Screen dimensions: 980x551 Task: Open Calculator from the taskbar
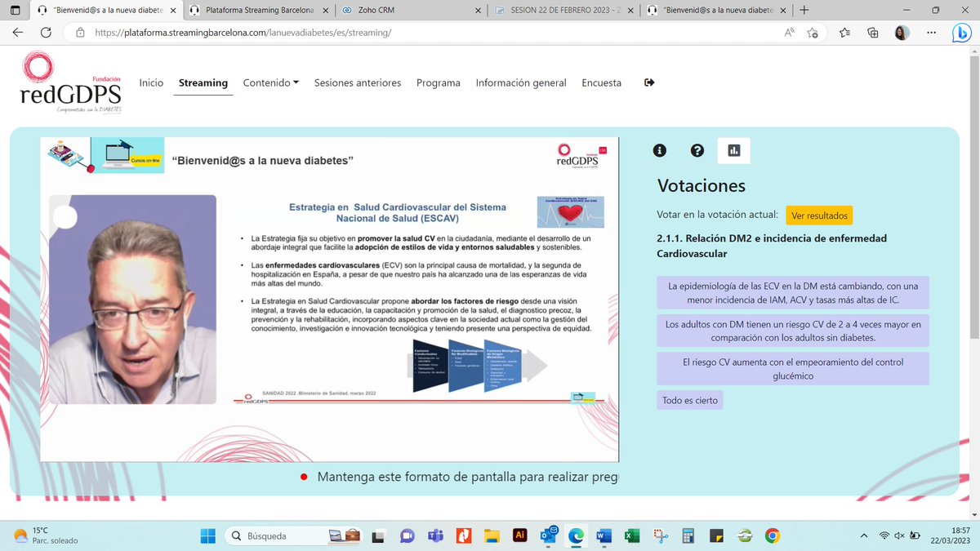[x=688, y=535]
